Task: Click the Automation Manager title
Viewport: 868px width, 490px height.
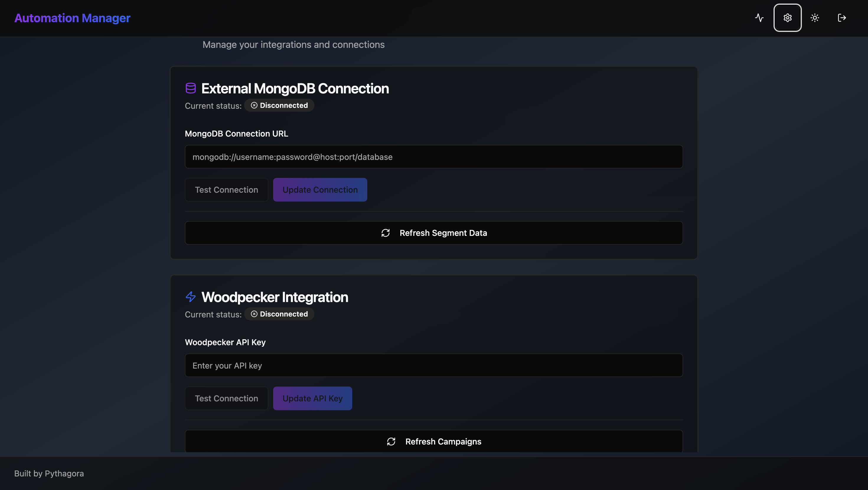Action: click(72, 18)
